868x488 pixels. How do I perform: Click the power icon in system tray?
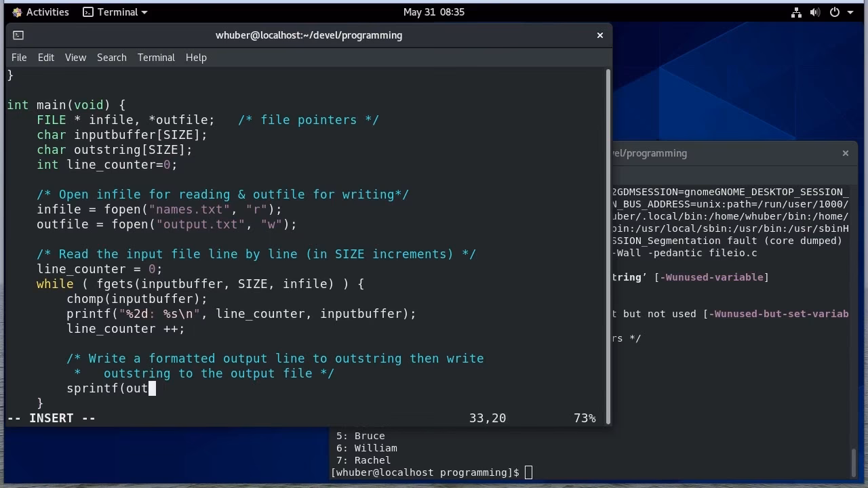(x=835, y=12)
